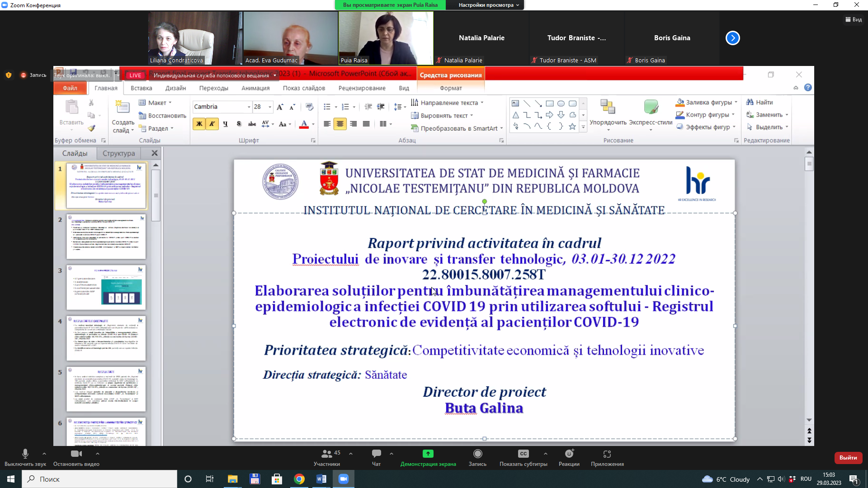Image resolution: width=868 pixels, height=488 pixels.
Task: Open Раздел section dropdown
Action: (x=156, y=129)
